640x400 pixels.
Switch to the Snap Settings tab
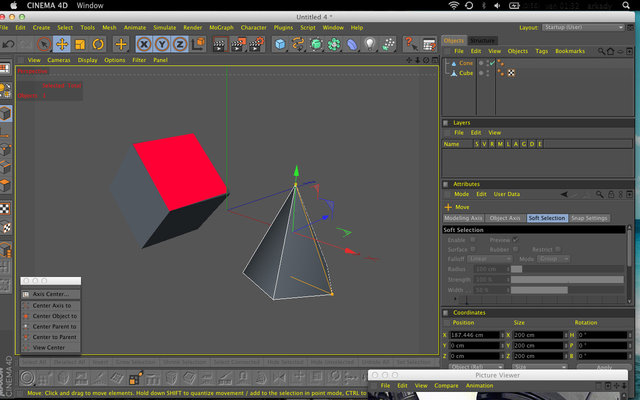[589, 218]
